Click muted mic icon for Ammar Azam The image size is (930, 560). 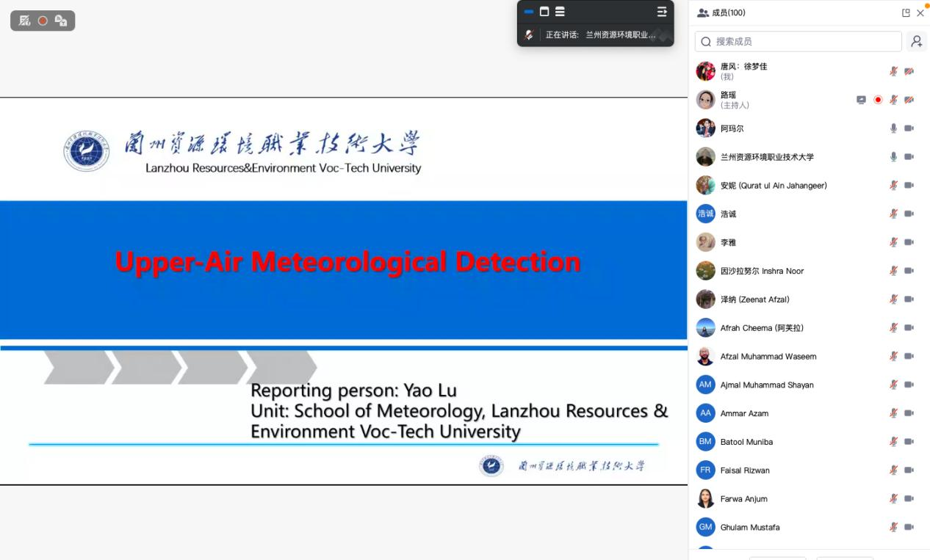pyautogui.click(x=894, y=413)
